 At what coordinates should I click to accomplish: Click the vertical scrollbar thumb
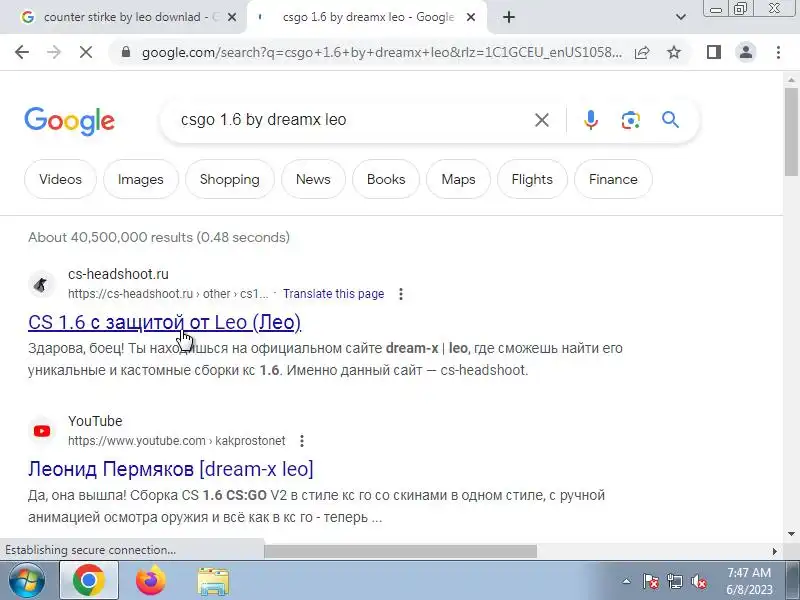coord(791,132)
